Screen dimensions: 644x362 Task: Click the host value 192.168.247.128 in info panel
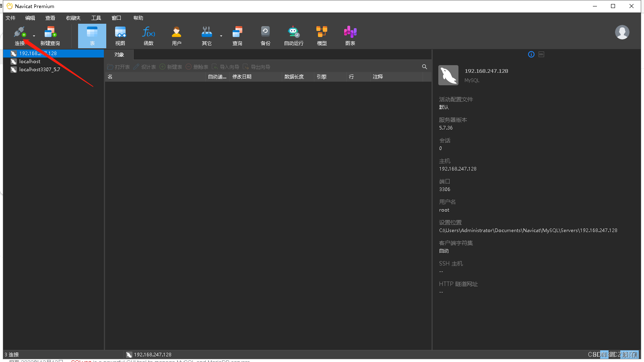pos(458,169)
